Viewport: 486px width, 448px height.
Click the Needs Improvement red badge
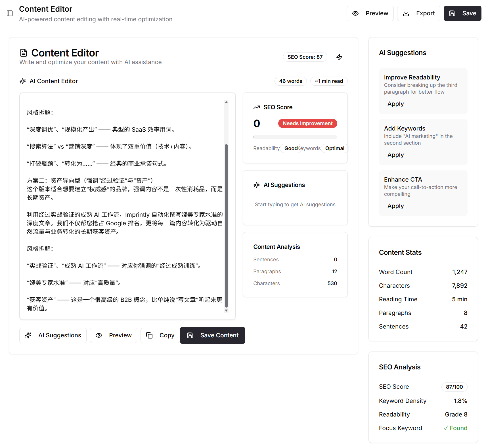pyautogui.click(x=307, y=123)
